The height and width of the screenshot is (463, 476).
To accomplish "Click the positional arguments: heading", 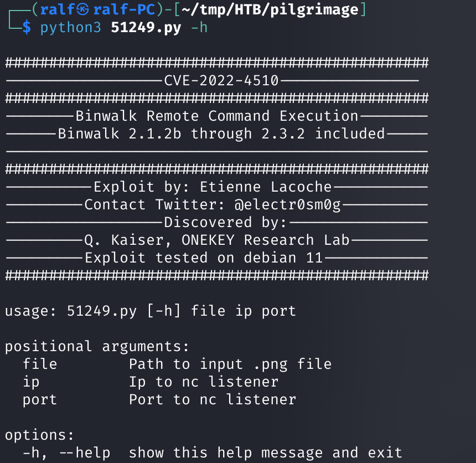I will (x=97, y=346).
